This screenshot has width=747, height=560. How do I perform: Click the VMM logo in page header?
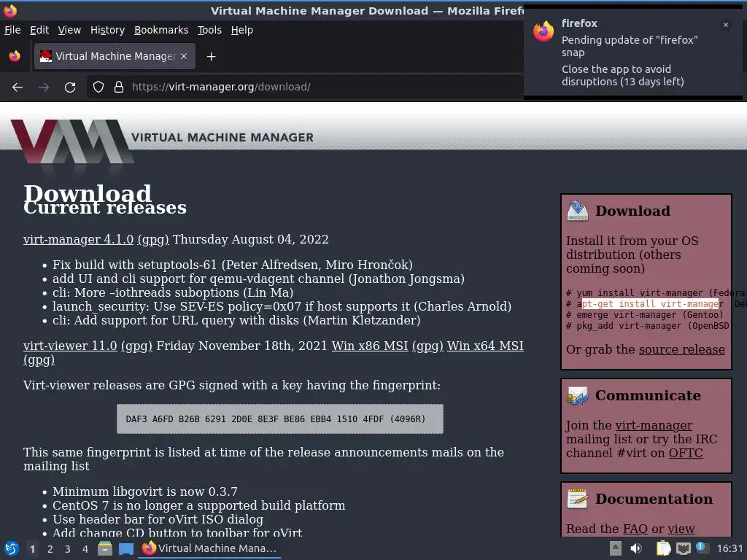(71, 142)
